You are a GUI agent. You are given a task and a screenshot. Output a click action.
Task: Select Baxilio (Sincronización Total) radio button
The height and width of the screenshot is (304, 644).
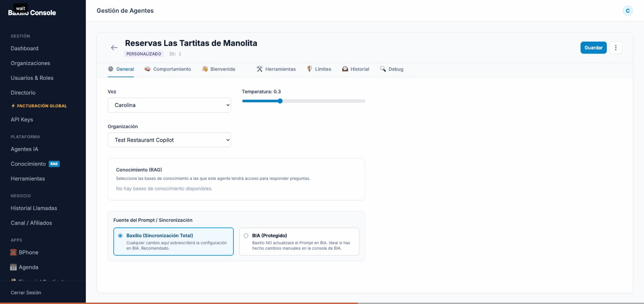(x=120, y=236)
